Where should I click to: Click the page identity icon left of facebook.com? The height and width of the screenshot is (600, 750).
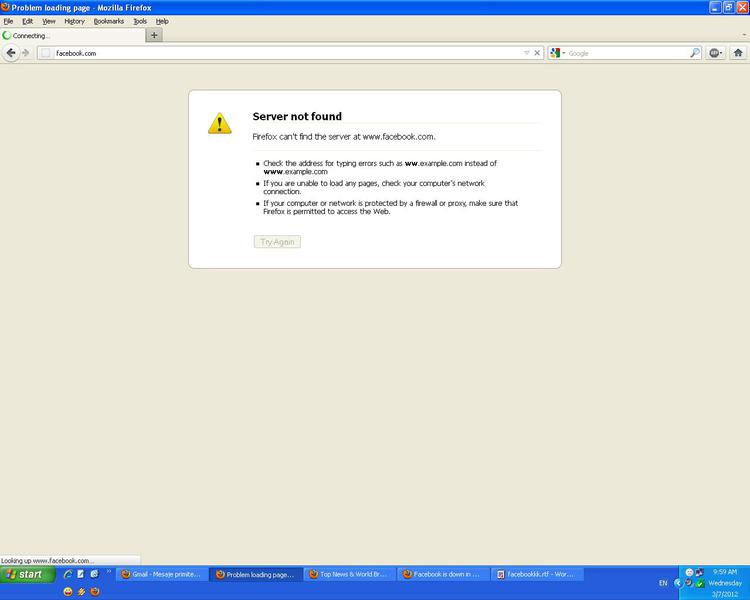(46, 53)
